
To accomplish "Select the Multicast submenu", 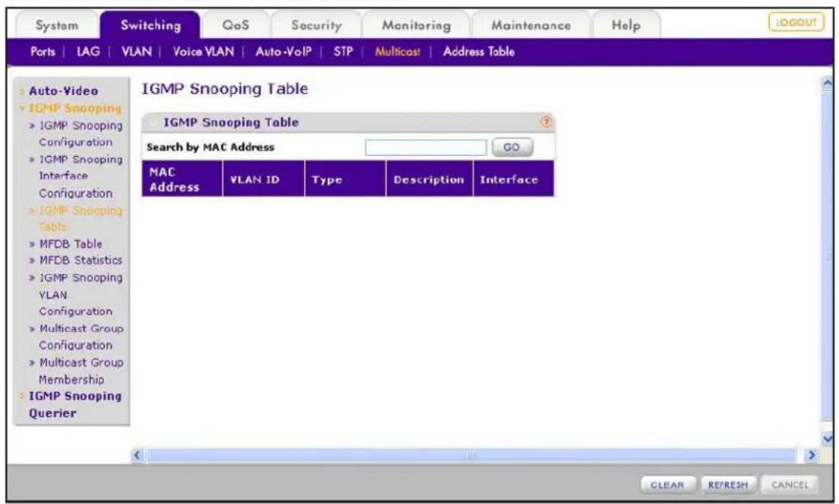I will [x=398, y=52].
